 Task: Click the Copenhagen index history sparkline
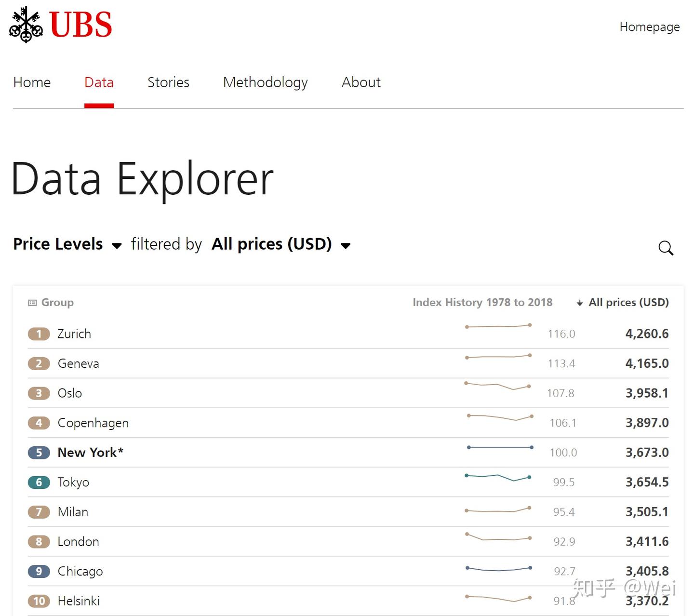pos(500,417)
